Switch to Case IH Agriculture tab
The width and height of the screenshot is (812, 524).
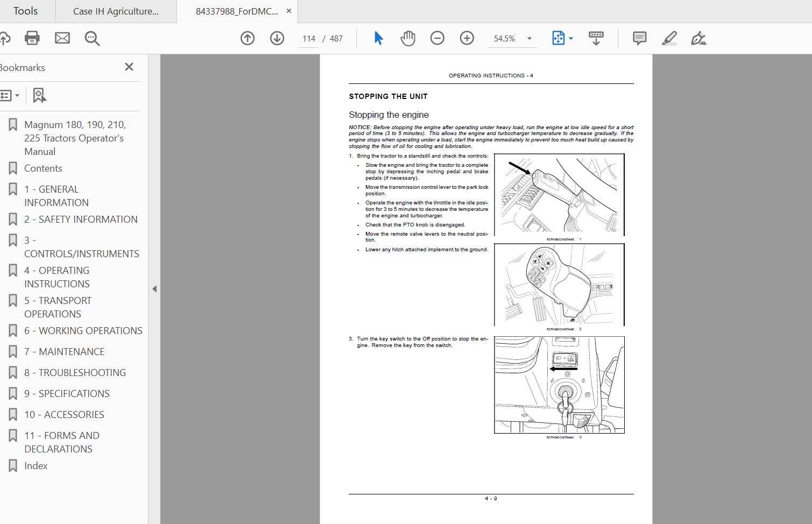116,11
